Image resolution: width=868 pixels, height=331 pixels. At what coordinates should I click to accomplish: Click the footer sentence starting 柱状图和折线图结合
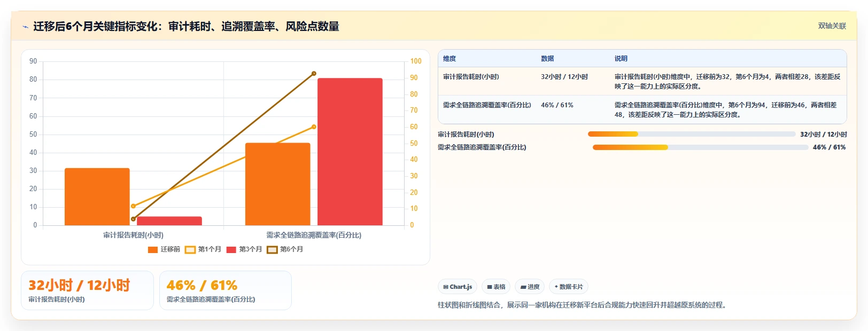click(x=582, y=305)
